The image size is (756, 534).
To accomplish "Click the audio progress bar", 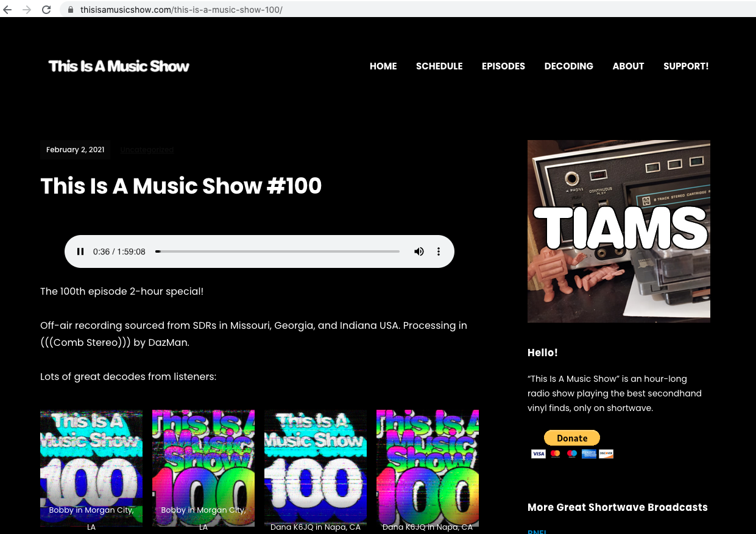I will point(278,251).
